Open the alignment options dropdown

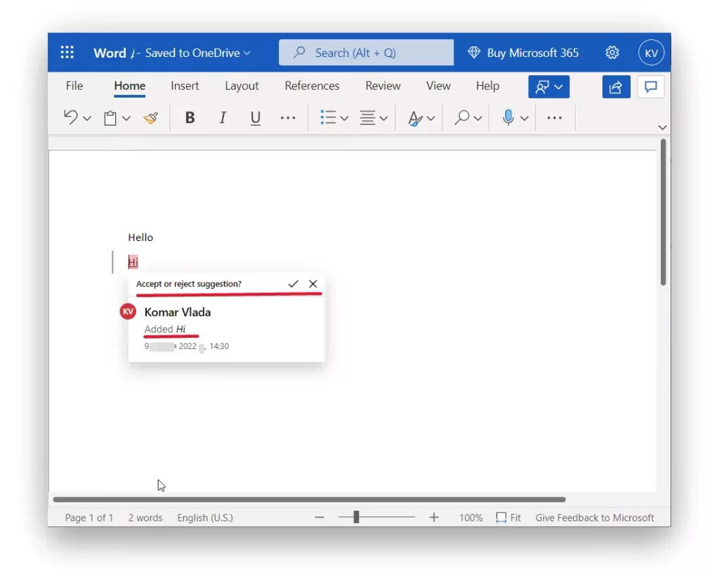pos(384,118)
